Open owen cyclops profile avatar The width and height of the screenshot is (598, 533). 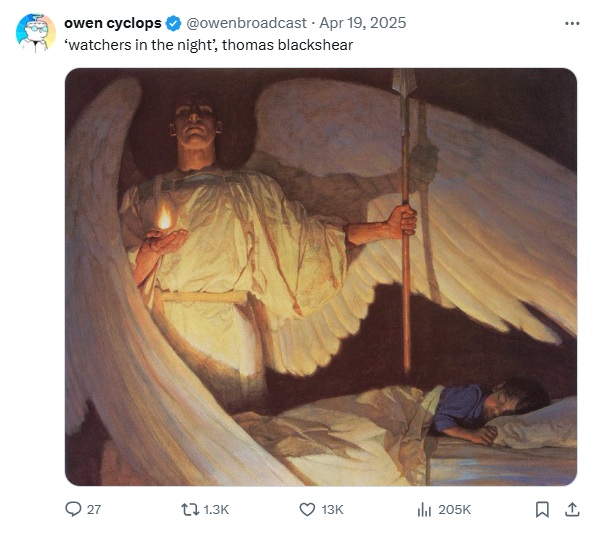click(x=35, y=33)
